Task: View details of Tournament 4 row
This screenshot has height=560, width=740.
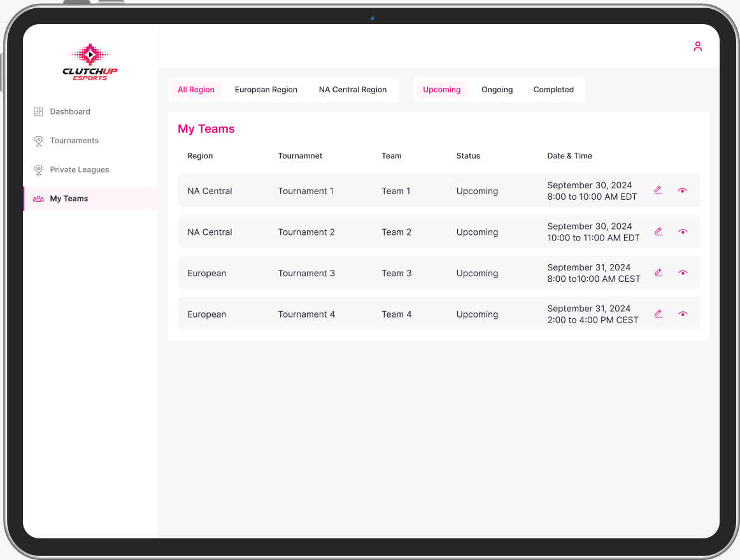Action: [x=683, y=314]
